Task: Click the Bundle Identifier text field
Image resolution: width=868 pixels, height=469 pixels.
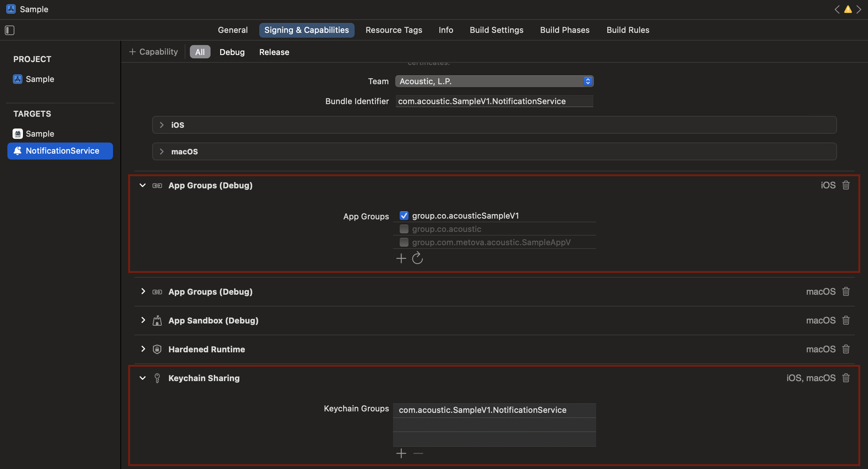Action: [x=494, y=101]
